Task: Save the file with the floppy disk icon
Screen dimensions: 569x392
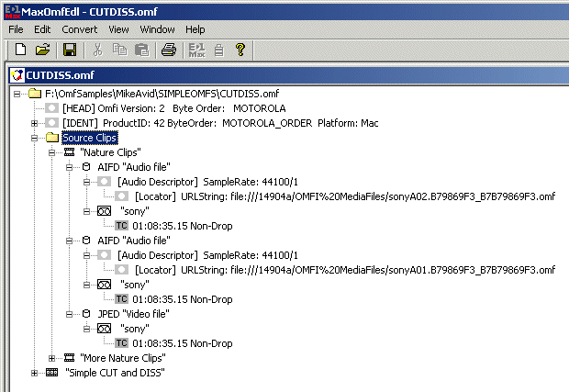Action: coord(70,50)
